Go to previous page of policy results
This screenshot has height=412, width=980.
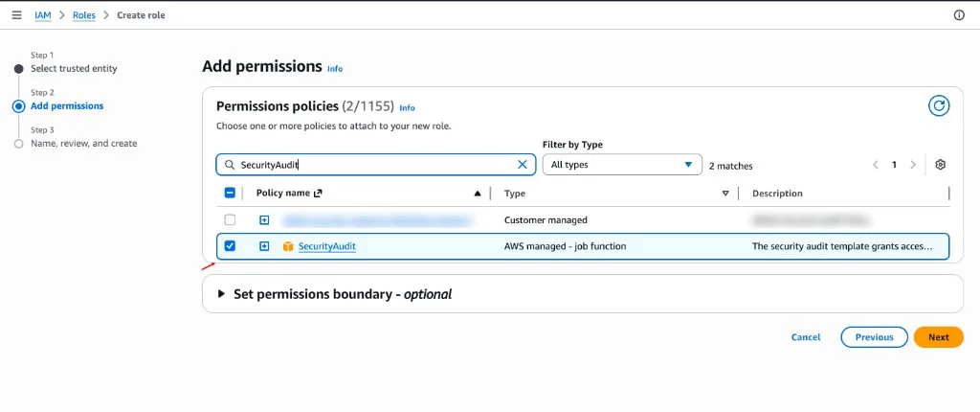click(x=875, y=165)
